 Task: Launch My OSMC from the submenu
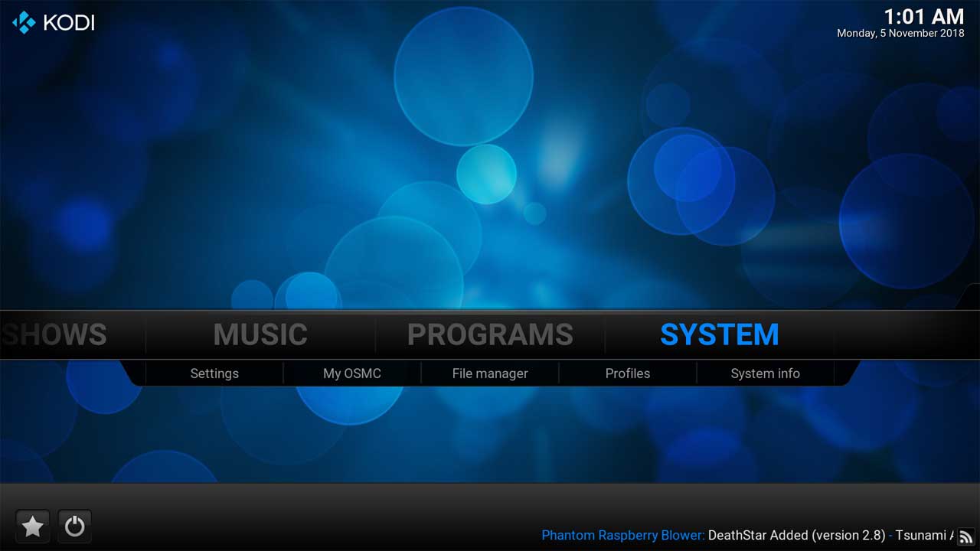(x=352, y=373)
